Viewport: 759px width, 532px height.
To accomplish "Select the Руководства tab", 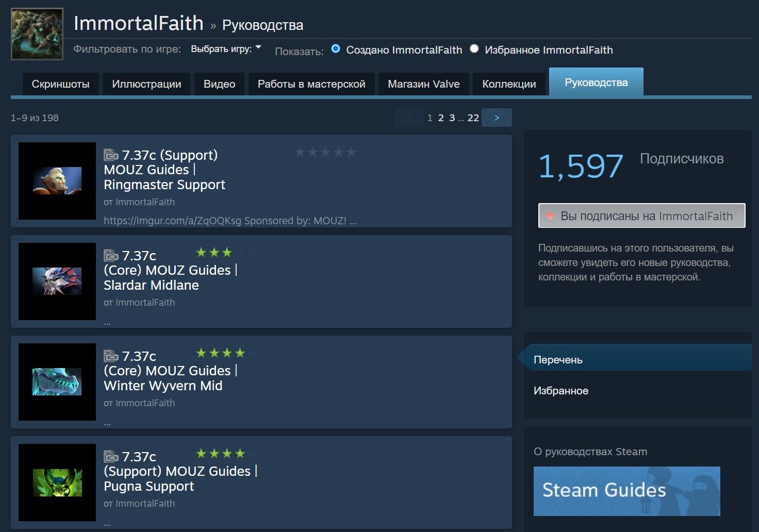I will (596, 82).
